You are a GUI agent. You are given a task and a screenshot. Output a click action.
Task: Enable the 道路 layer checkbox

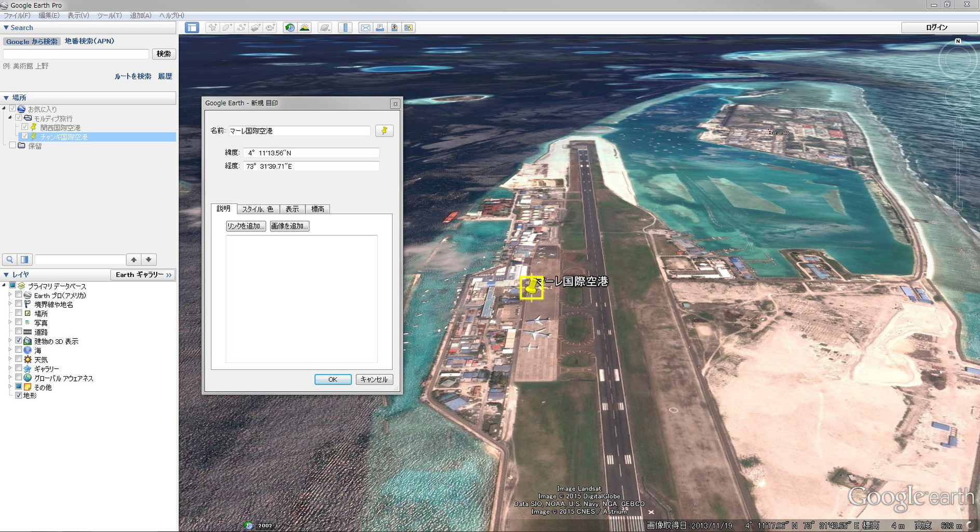click(19, 331)
